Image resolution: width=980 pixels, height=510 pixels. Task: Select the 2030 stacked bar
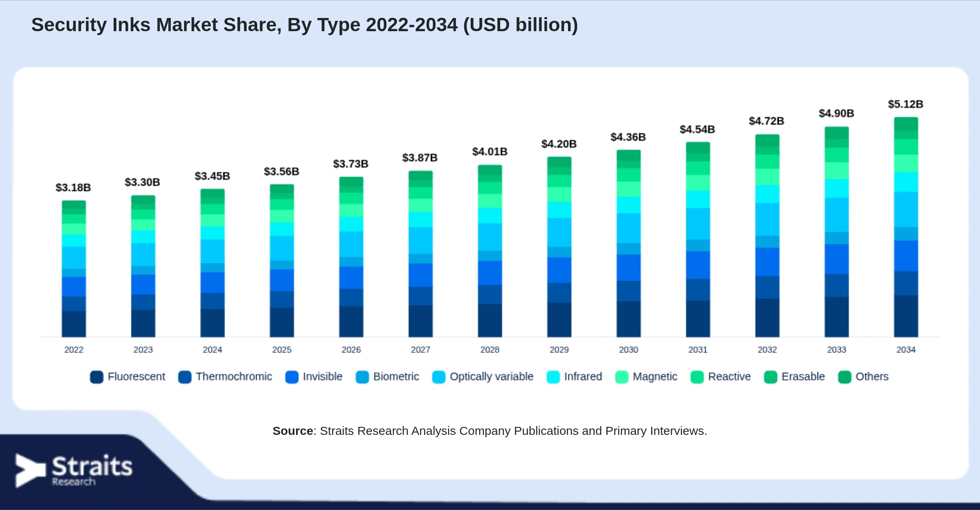click(629, 243)
